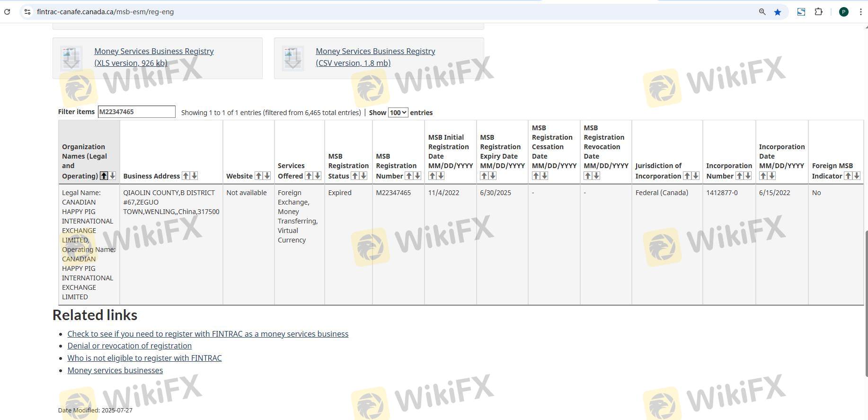Screen dimensions: 868x420
Task: Open the Show entries count dropdown
Action: pyautogui.click(x=398, y=113)
